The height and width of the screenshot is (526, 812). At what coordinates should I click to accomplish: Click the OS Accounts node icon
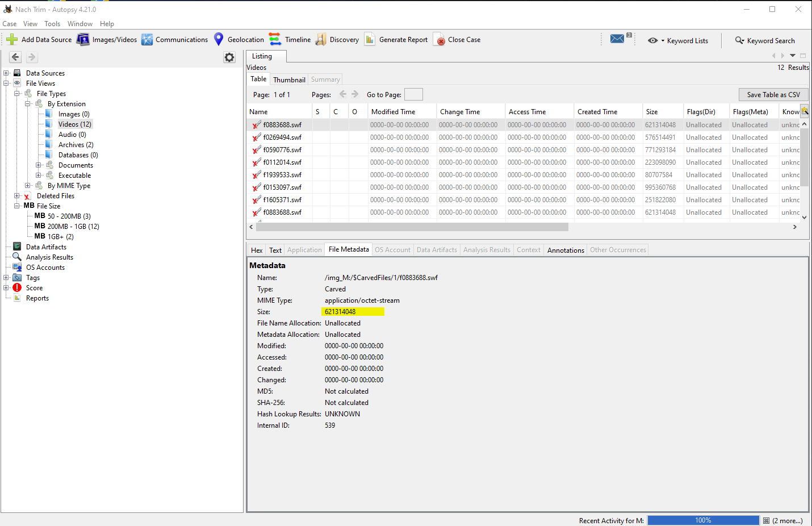17,267
